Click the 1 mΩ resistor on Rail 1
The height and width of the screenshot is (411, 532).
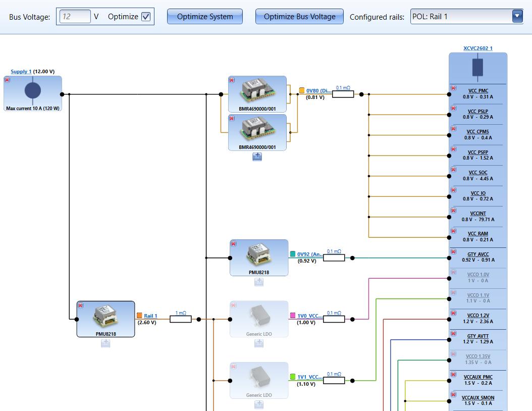[x=180, y=319]
